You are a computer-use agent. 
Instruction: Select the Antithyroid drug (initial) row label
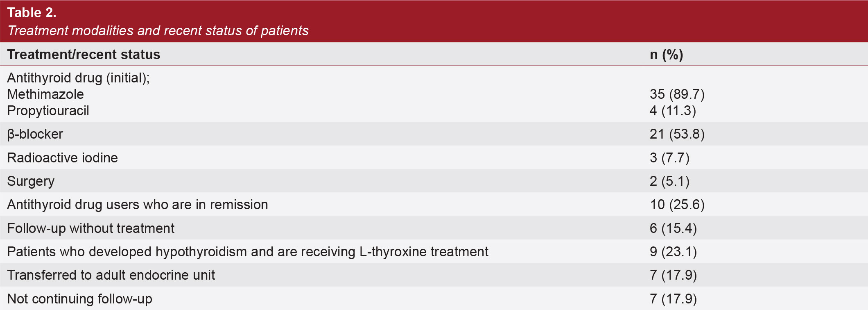[79, 78]
